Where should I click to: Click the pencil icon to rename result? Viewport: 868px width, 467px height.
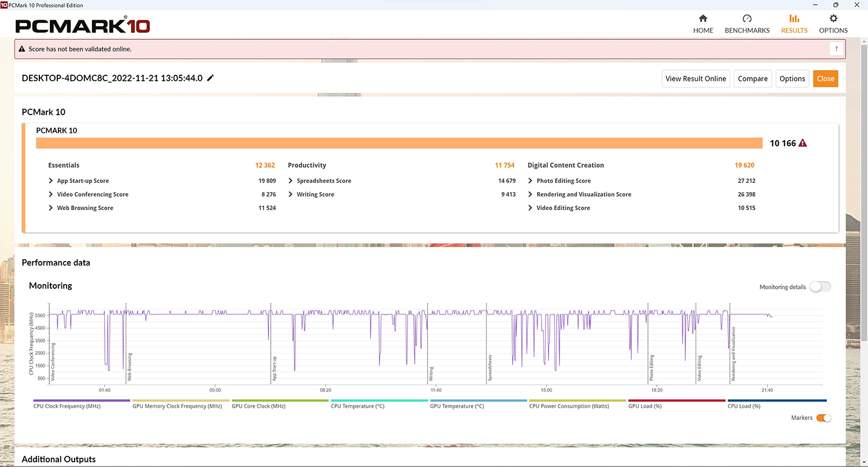(x=211, y=78)
